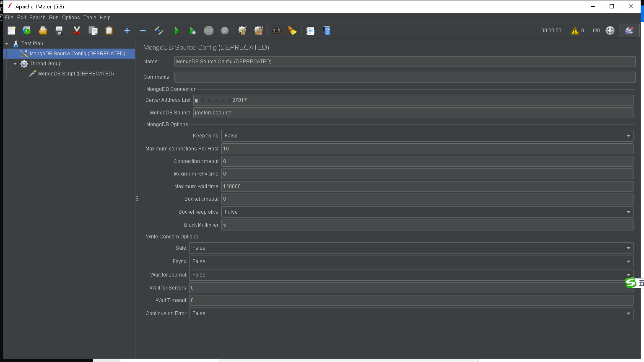Open the Keep trying dropdown

(x=427, y=136)
